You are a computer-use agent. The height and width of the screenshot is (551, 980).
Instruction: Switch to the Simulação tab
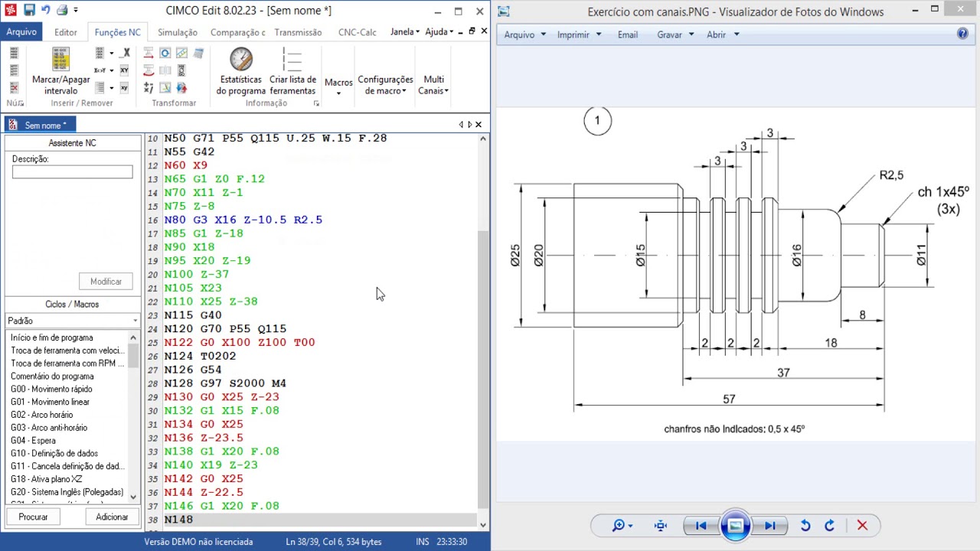178,32
